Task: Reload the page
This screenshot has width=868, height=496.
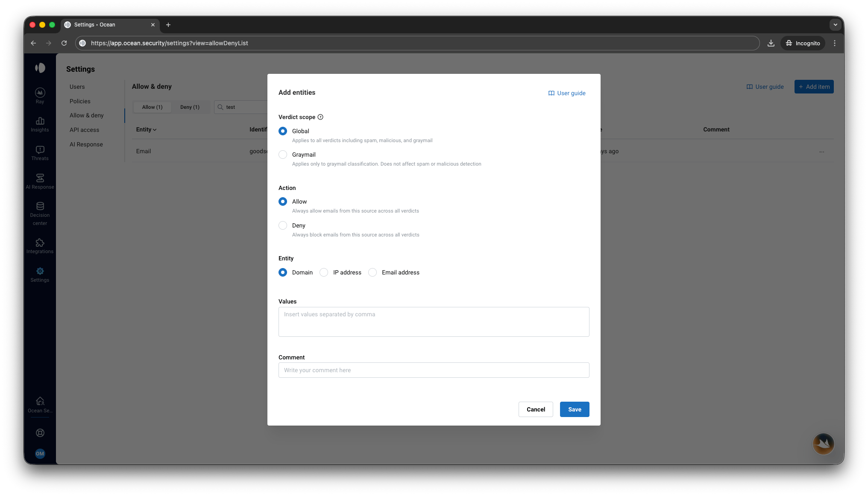Action: click(x=64, y=43)
